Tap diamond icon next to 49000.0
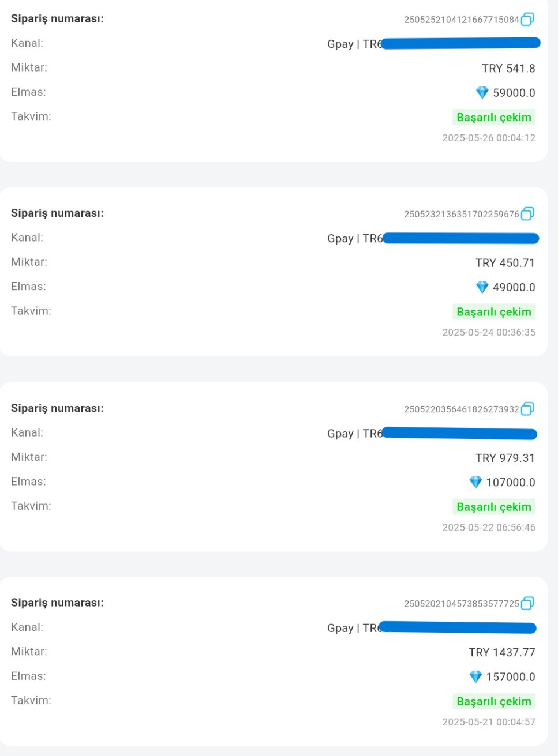Image resolution: width=558 pixels, height=756 pixels. pos(482,287)
